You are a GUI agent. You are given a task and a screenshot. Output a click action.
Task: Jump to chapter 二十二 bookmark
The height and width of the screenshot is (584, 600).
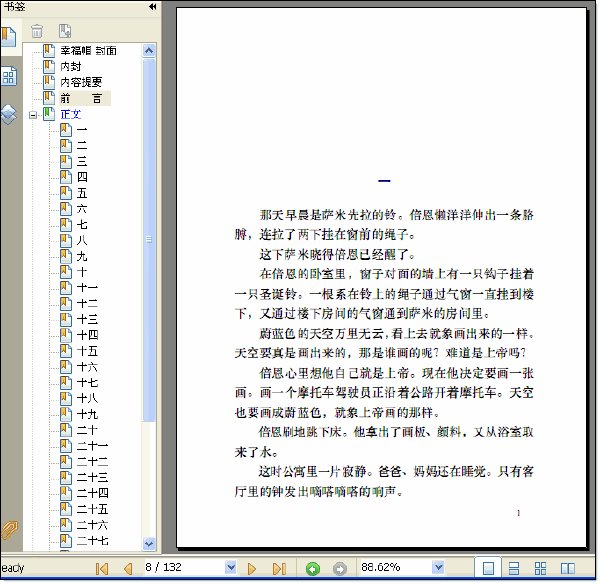pos(93,462)
